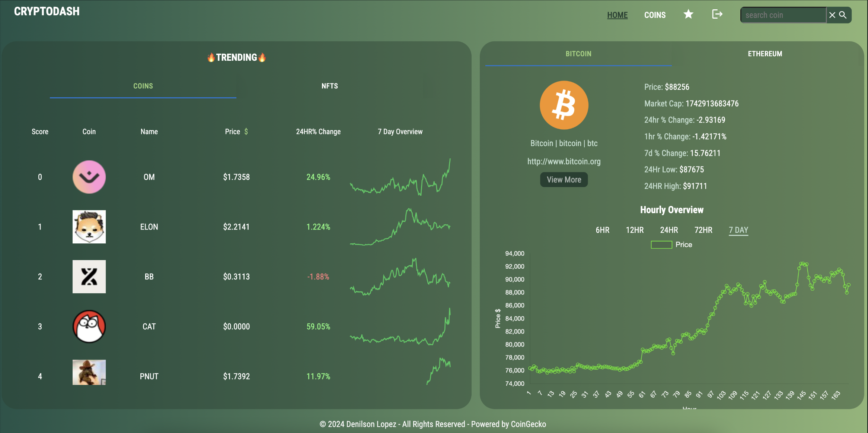This screenshot has width=868, height=433.
Task: Click the View More button
Action: point(564,180)
